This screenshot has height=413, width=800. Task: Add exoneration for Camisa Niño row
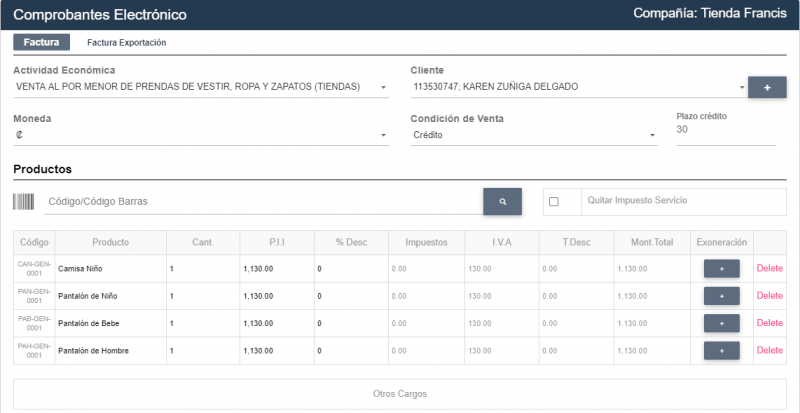[x=721, y=268]
